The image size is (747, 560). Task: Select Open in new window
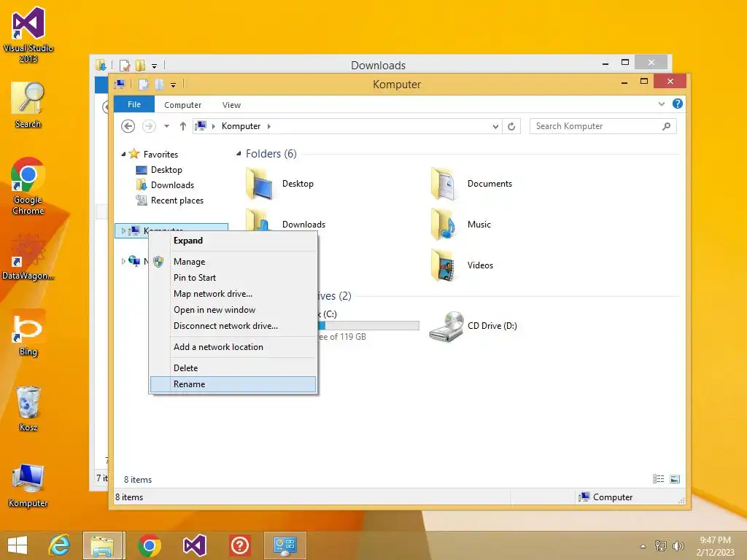tap(233, 310)
